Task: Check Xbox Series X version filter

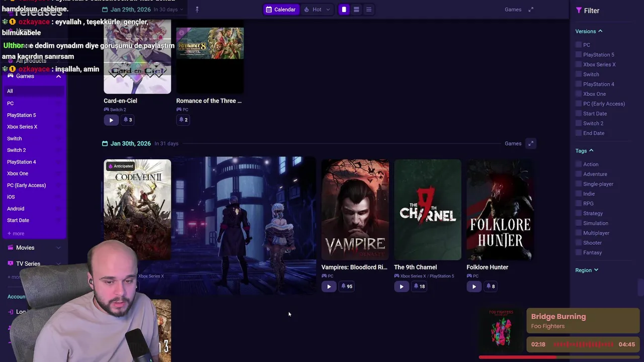Action: pyautogui.click(x=579, y=64)
